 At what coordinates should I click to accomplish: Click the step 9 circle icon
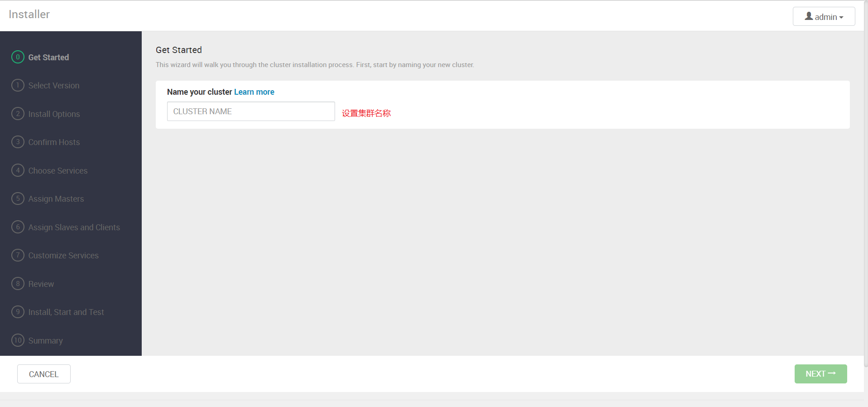[18, 312]
